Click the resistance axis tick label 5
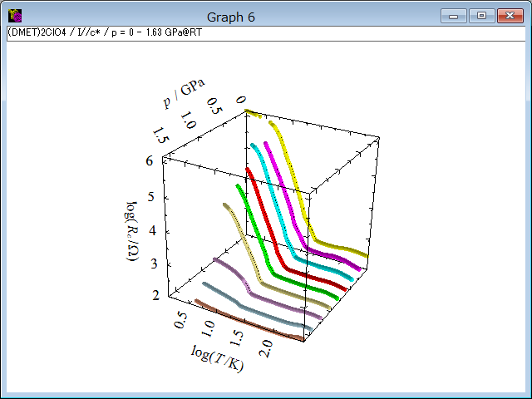Screen dimensions: 532x399 pos(151,196)
